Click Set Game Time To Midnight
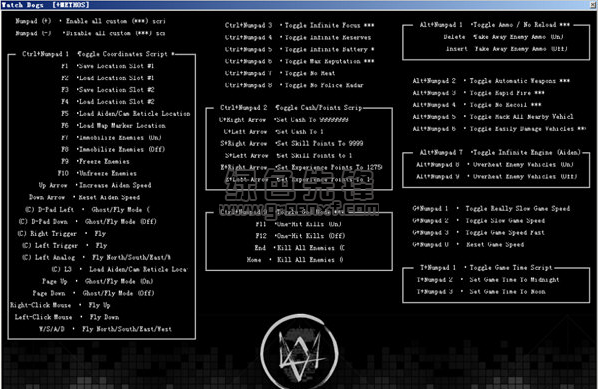The height and width of the screenshot is (389, 598). point(488,280)
